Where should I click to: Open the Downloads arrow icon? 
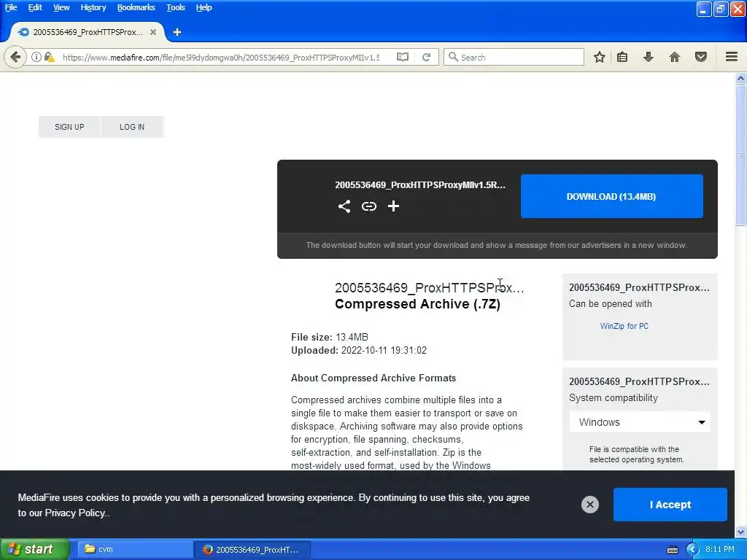click(x=649, y=57)
